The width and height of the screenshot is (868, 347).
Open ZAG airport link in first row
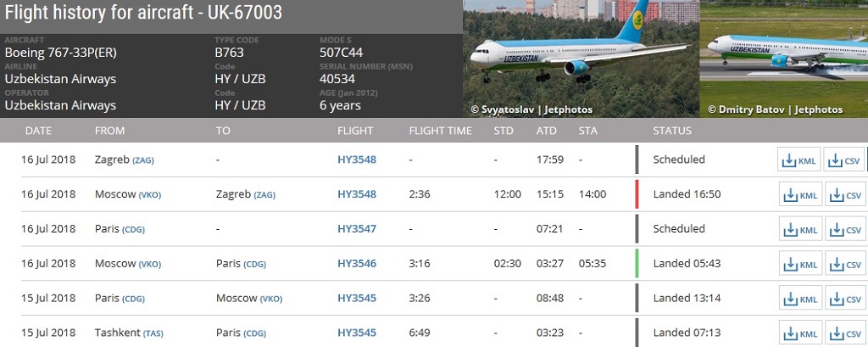coord(142,160)
